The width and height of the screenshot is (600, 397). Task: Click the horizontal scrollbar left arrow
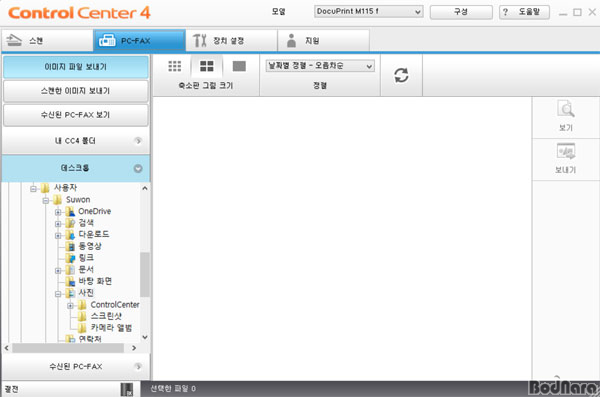7,348
